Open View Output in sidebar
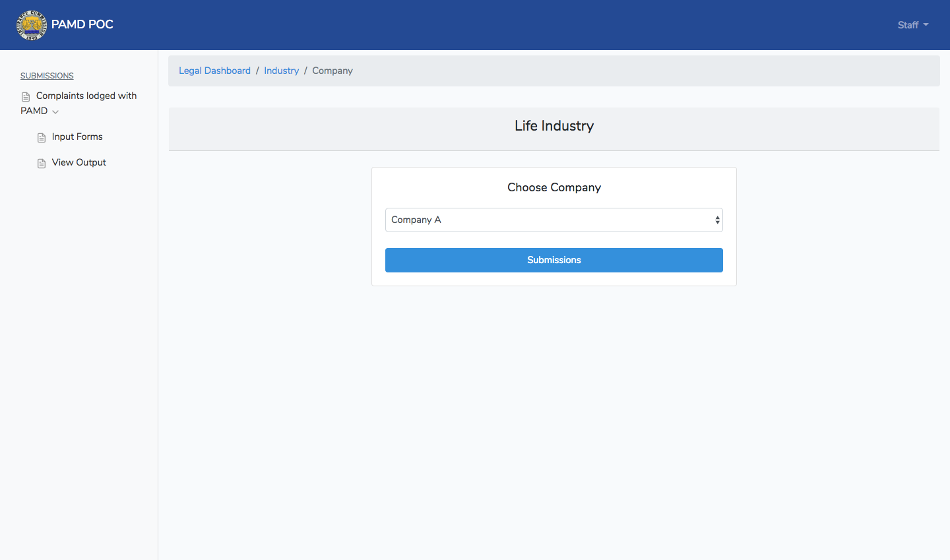Viewport: 950px width, 560px height. point(79,162)
